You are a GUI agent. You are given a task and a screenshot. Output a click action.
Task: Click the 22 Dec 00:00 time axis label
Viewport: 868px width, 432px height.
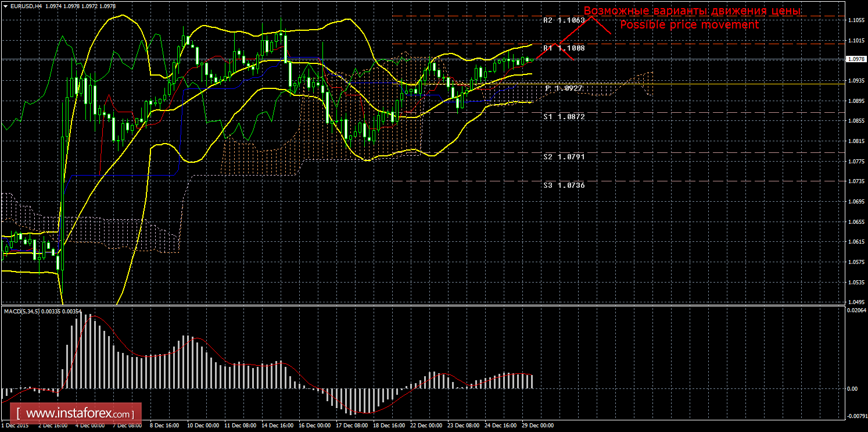pos(426,426)
